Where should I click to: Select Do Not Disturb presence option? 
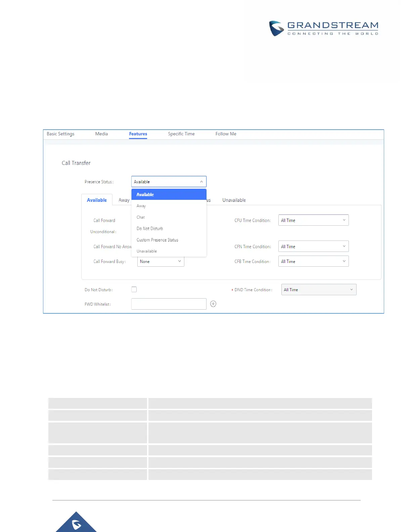[x=169, y=228]
